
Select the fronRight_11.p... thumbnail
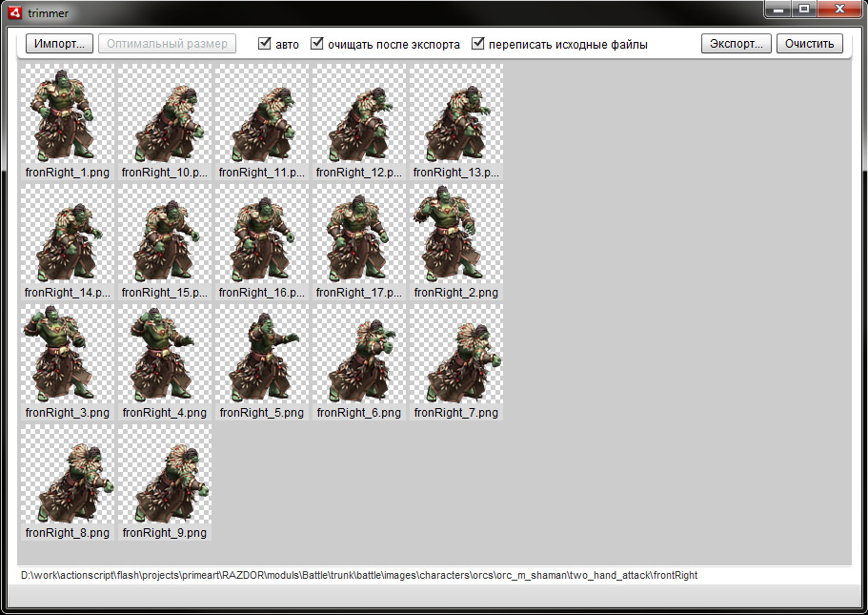[x=262, y=121]
